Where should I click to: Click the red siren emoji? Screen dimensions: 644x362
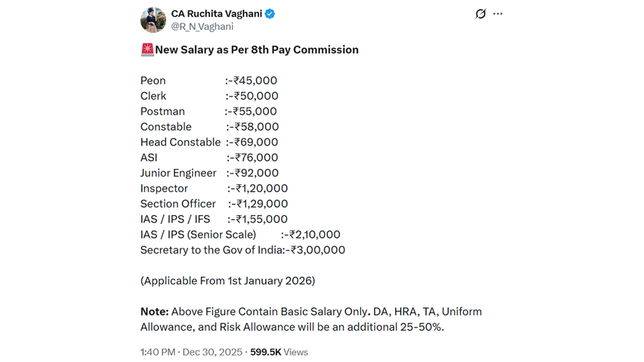(x=147, y=50)
